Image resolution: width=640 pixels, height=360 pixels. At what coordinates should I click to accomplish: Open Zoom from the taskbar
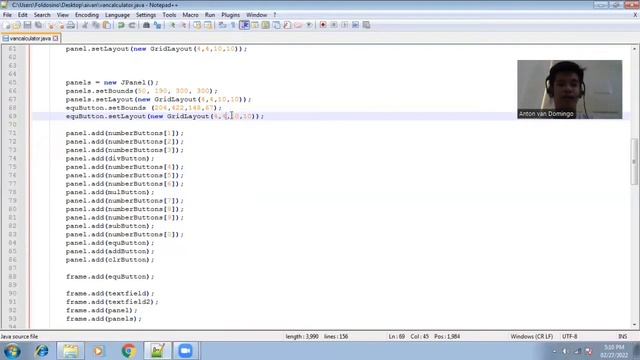(185, 351)
